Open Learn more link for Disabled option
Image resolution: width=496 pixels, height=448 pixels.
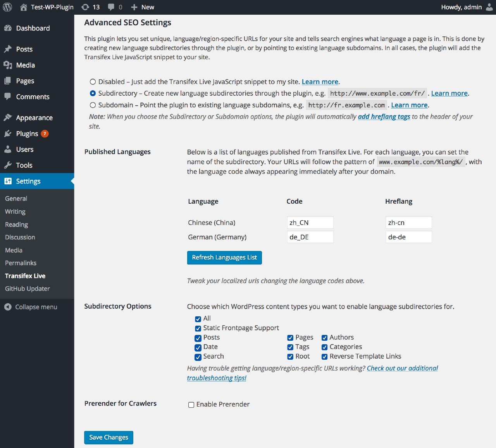[320, 82]
